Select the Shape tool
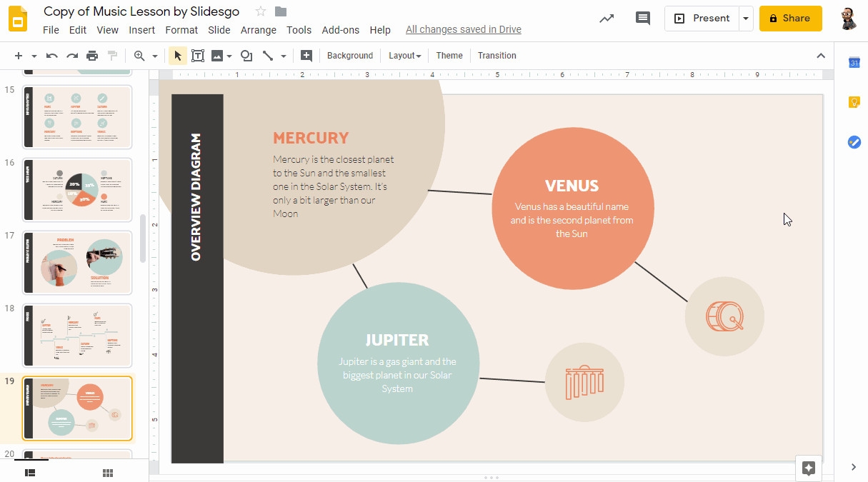Screen dimensions: 868x482 246,56
